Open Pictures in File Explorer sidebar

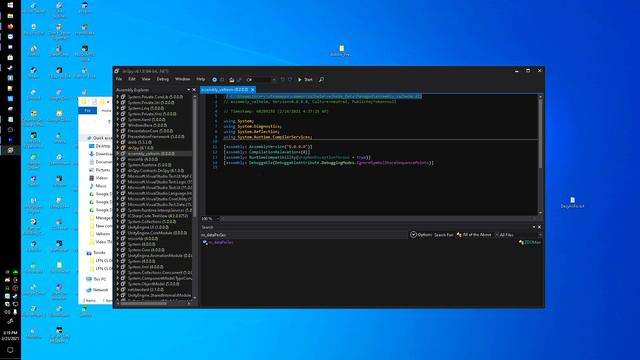click(x=103, y=170)
